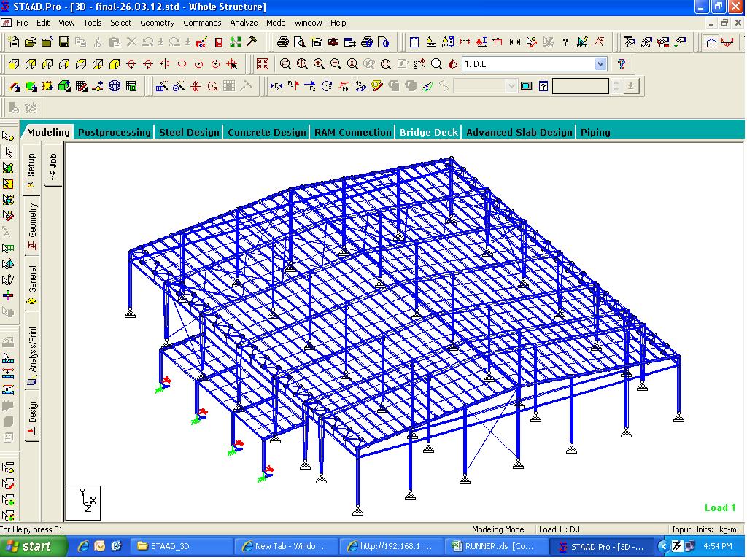Open the Commands menu
This screenshot has width=747, height=560.
click(202, 23)
